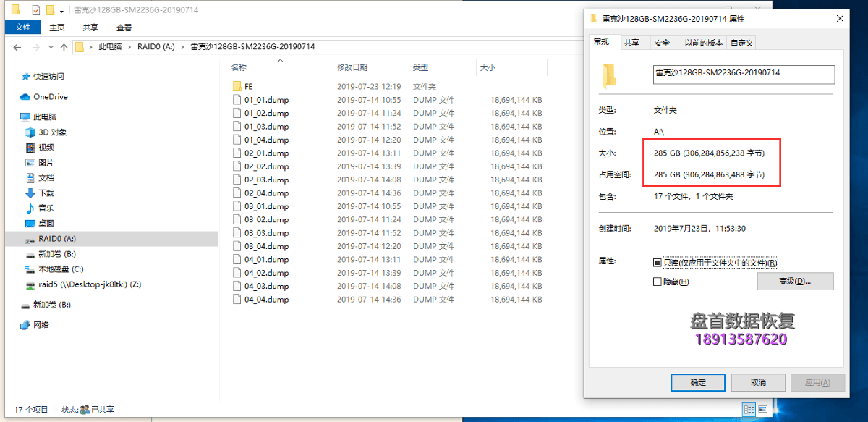
Task: Open 视频 folder in the sidebar
Action: (46, 148)
